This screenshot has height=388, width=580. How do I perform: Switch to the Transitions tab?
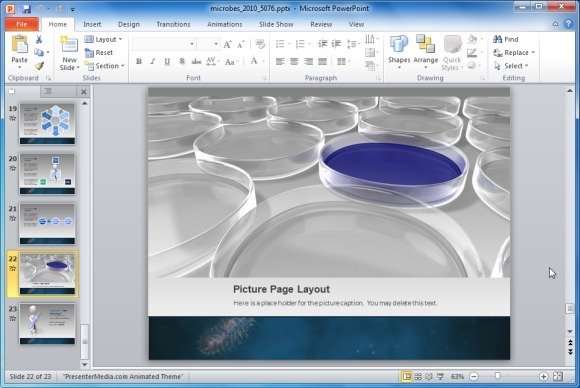[173, 24]
